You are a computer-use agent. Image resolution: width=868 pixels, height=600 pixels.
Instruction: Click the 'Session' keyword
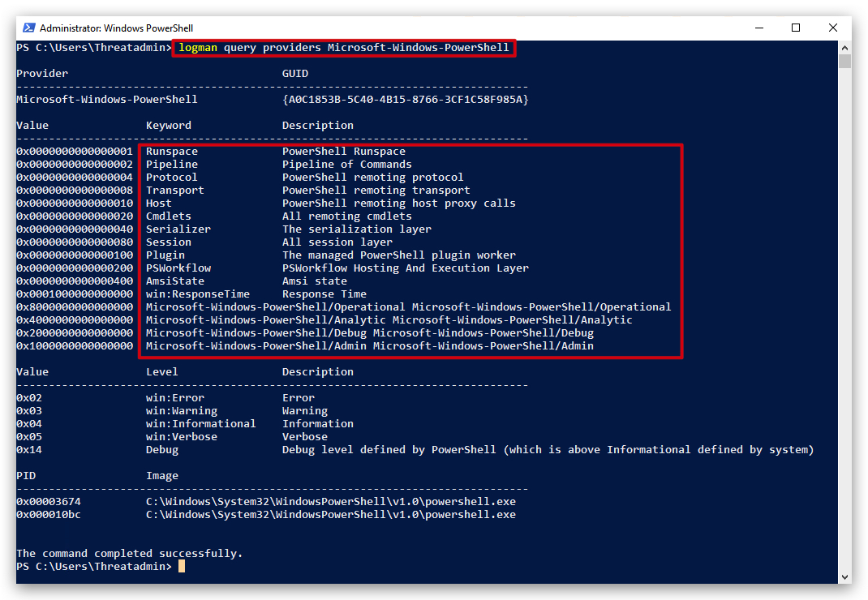168,242
